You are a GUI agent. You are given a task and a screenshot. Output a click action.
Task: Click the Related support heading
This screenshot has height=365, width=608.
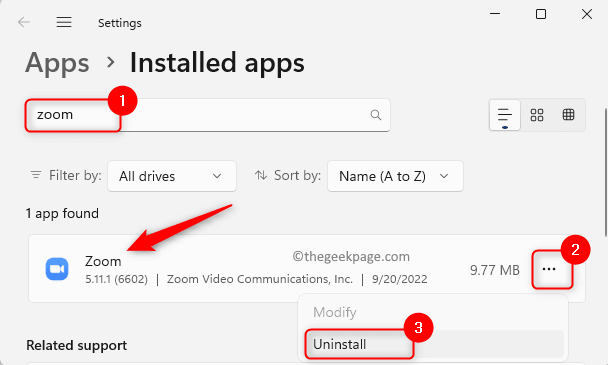point(76,345)
